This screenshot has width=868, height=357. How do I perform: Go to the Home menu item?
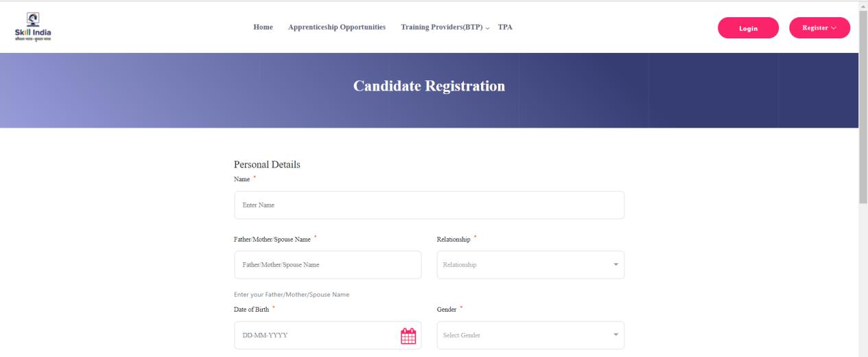point(263,27)
